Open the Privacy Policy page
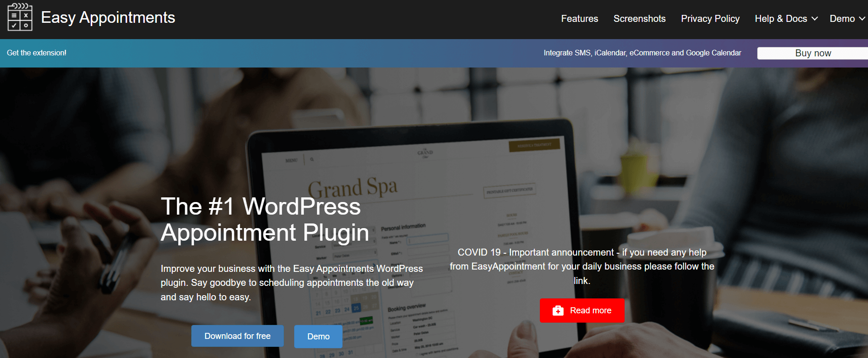Viewport: 868px width, 358px height. click(710, 19)
